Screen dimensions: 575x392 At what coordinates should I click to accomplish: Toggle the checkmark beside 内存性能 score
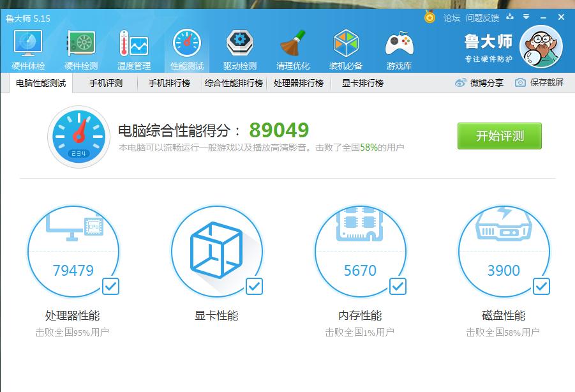tap(398, 287)
